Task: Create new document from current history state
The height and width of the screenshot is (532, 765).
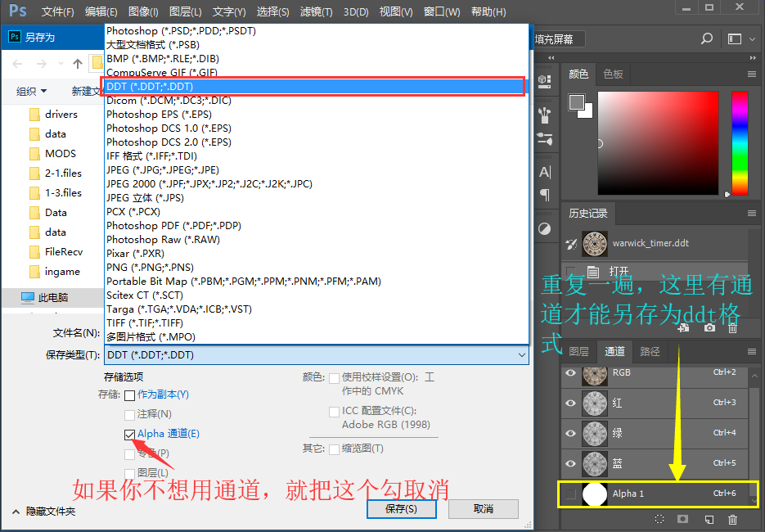Action: pyautogui.click(x=684, y=328)
